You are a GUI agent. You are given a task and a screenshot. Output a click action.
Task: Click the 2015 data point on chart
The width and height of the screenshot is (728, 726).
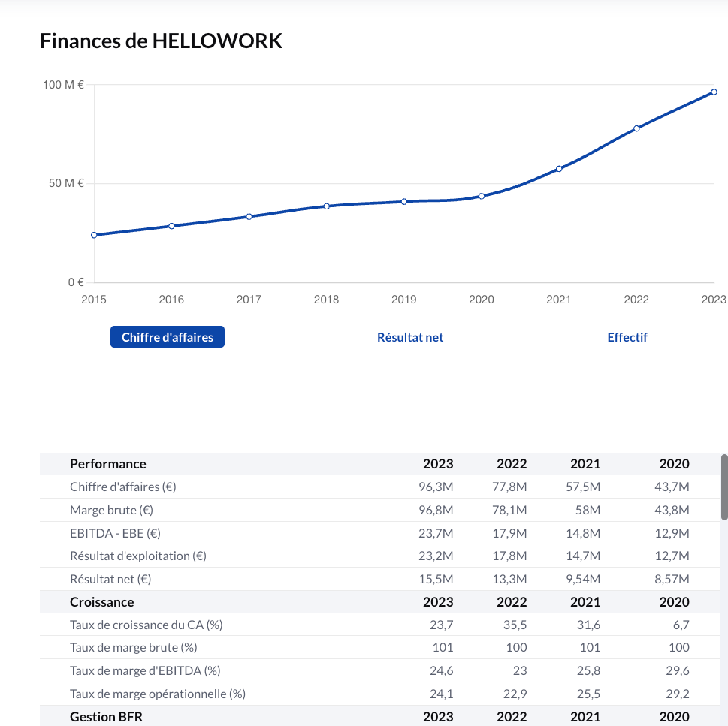tap(94, 235)
